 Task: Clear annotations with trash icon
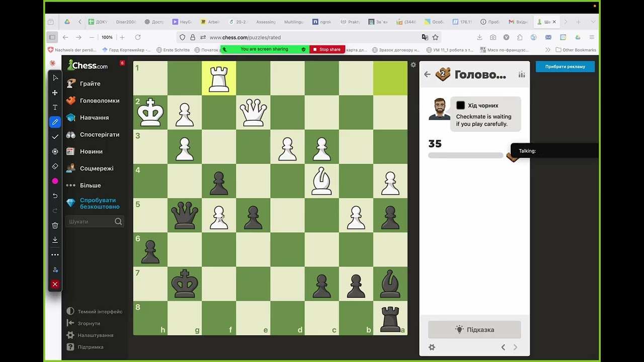55,225
